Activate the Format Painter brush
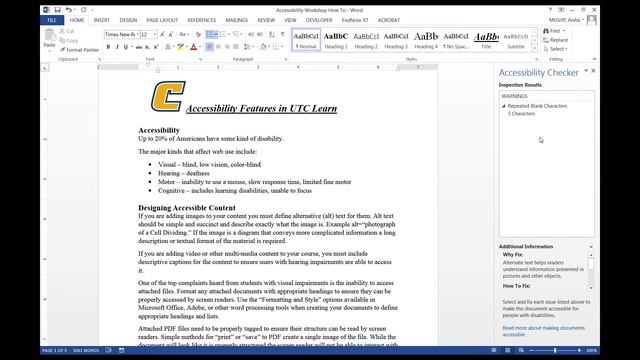Viewport: 640px width, 360px height. pyautogui.click(x=62, y=50)
